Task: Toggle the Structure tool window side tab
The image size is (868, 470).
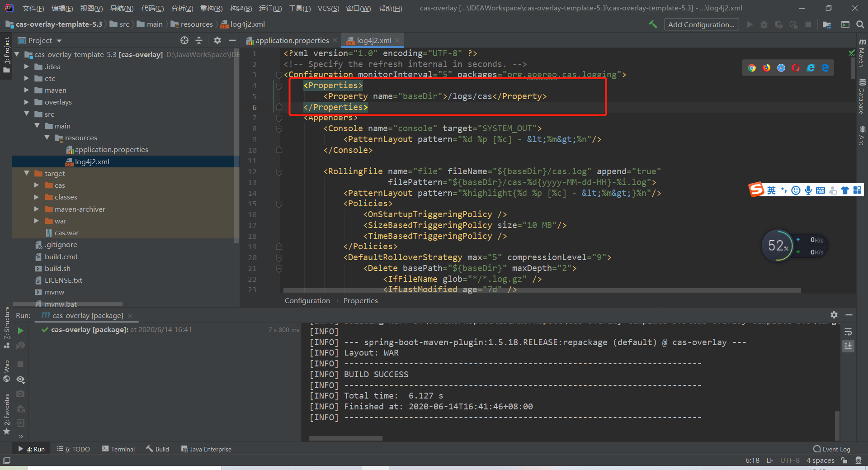Action: [x=6, y=327]
